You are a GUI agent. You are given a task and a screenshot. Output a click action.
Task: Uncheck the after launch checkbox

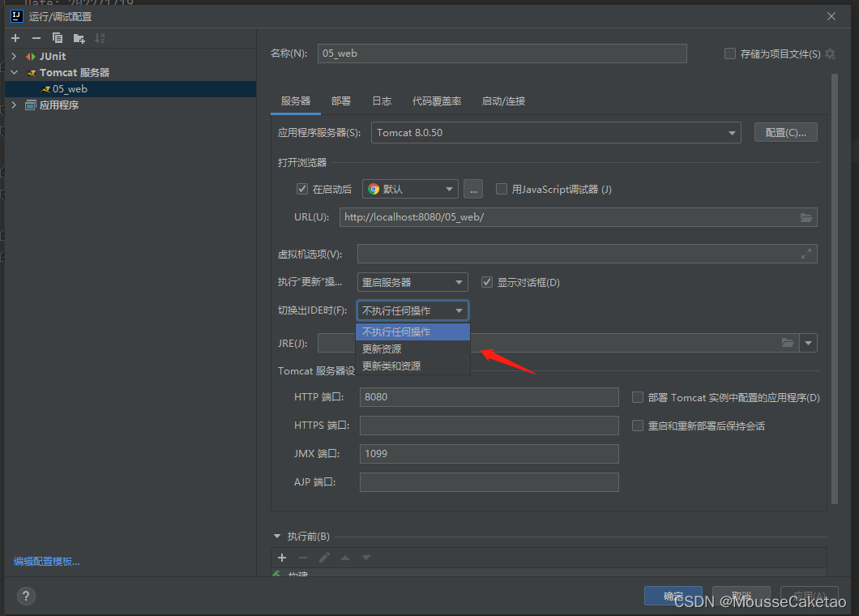click(301, 189)
